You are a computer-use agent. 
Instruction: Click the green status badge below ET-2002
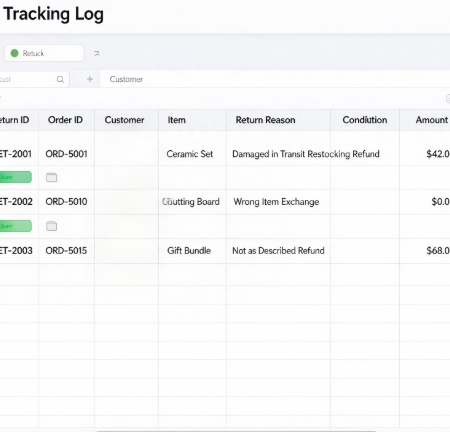[x=16, y=226]
